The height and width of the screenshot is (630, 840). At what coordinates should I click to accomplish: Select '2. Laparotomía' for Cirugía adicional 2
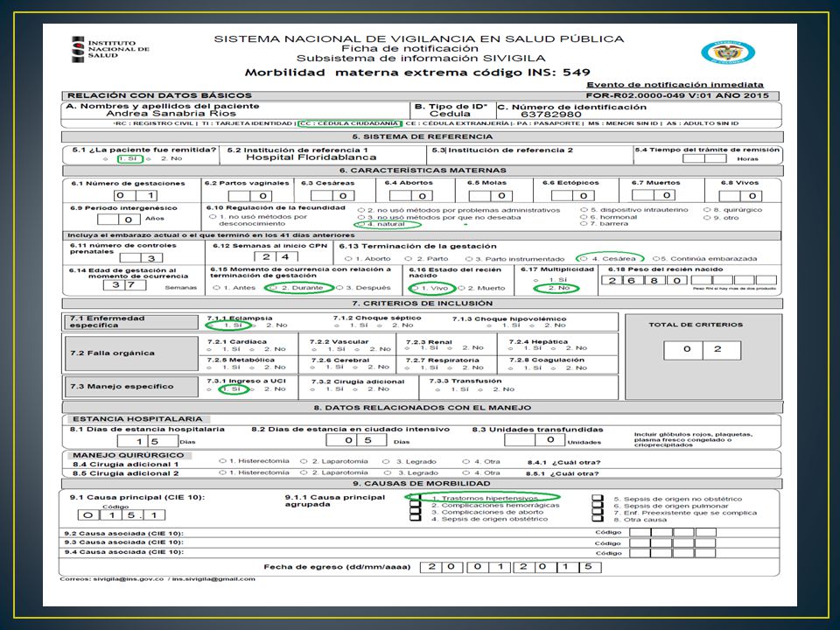point(304,473)
